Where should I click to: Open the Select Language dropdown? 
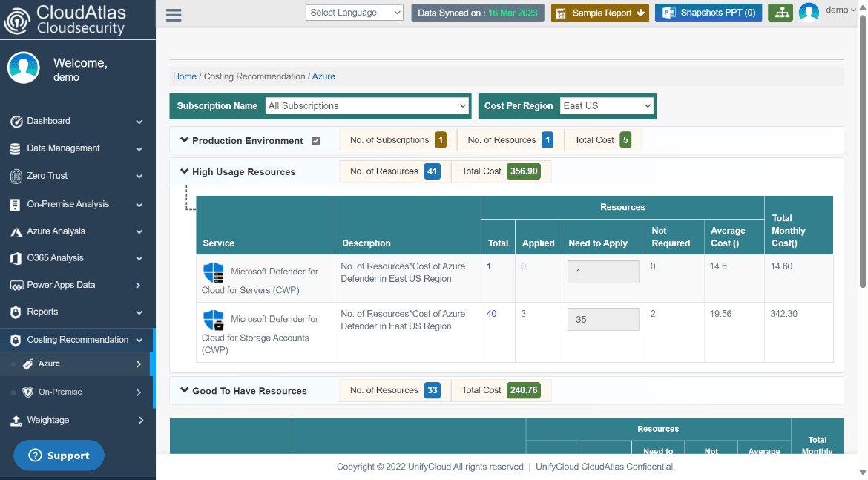pyautogui.click(x=355, y=13)
